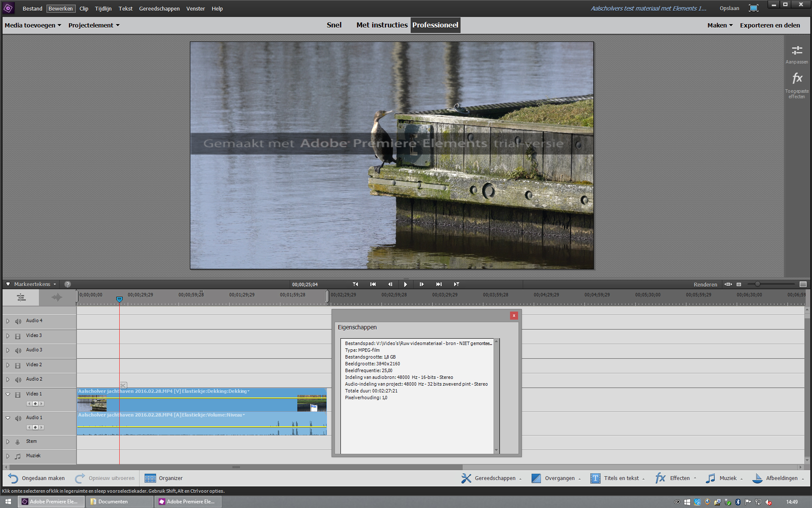Toggle the Video 1 track output

(x=18, y=395)
